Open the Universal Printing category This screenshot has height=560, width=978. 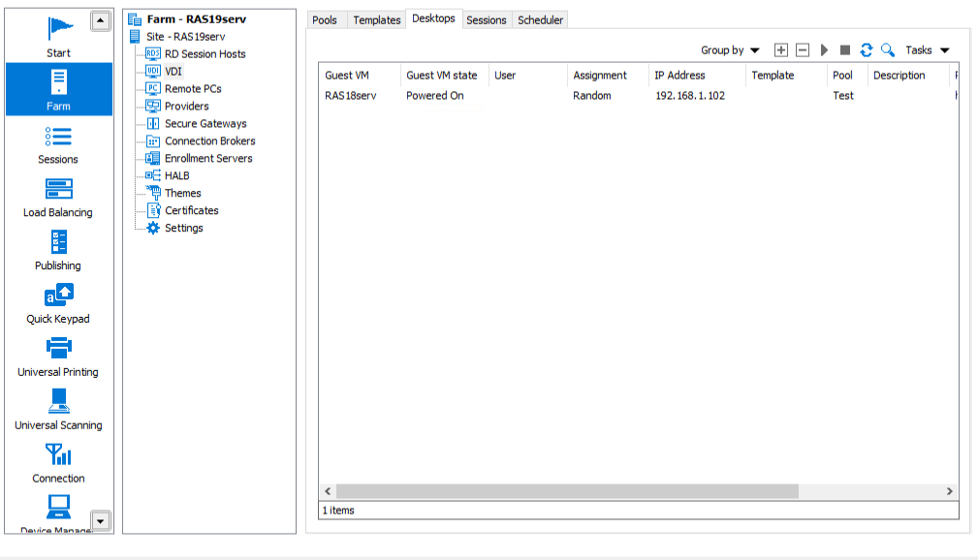[x=58, y=357]
